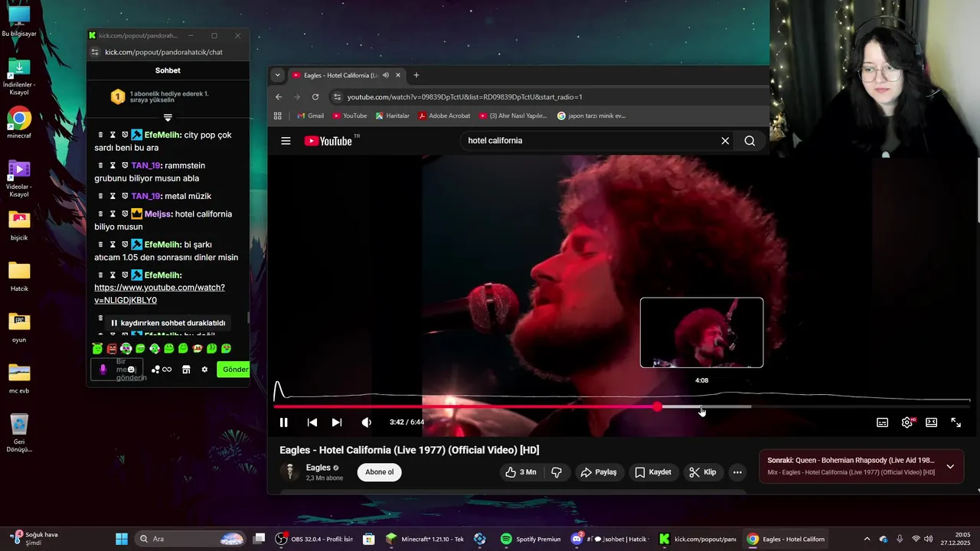Image resolution: width=980 pixels, height=551 pixels.
Task: Mute the YouTube player volume
Action: point(366,422)
